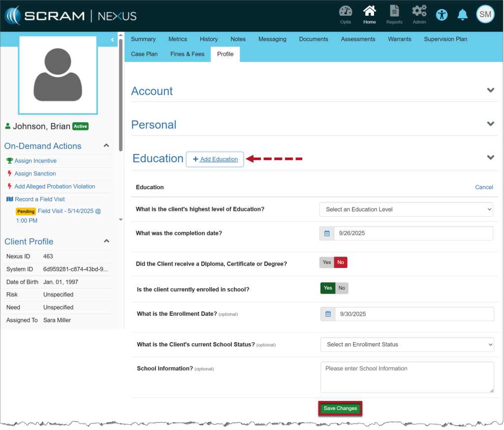Open calendar icon for completion date

pyautogui.click(x=327, y=233)
